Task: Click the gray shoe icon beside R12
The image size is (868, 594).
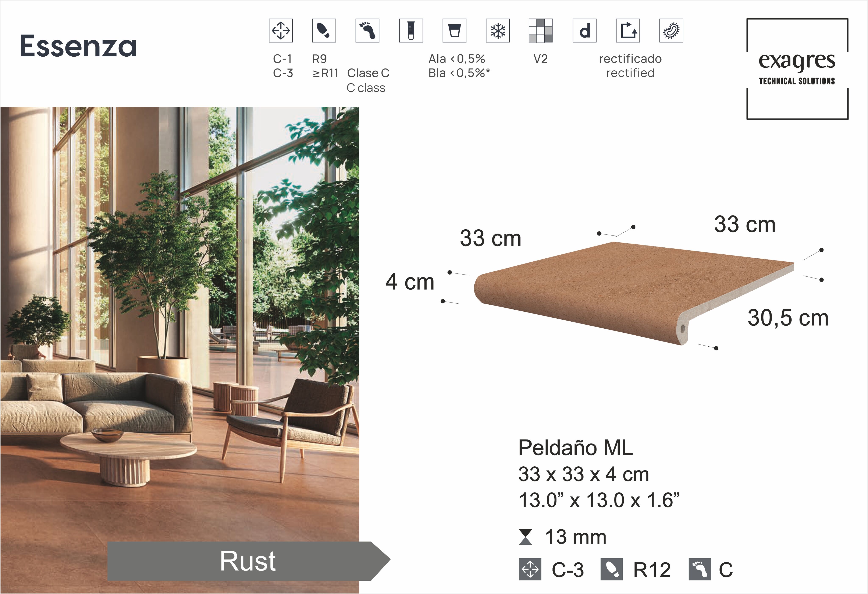Action: [611, 569]
